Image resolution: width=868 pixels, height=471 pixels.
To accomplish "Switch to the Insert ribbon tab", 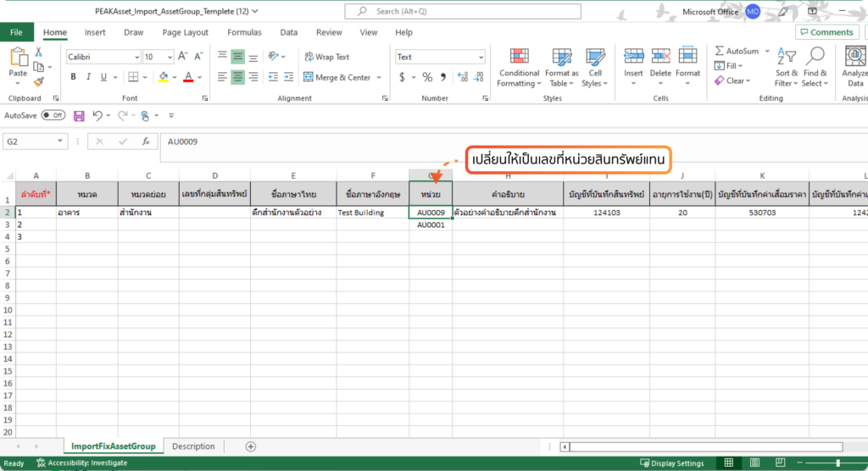I will pyautogui.click(x=95, y=33).
